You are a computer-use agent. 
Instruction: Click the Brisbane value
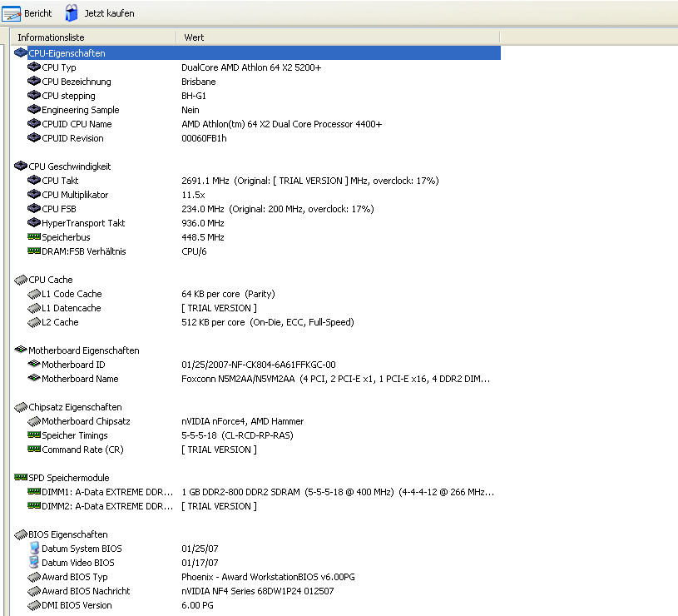[x=199, y=82]
